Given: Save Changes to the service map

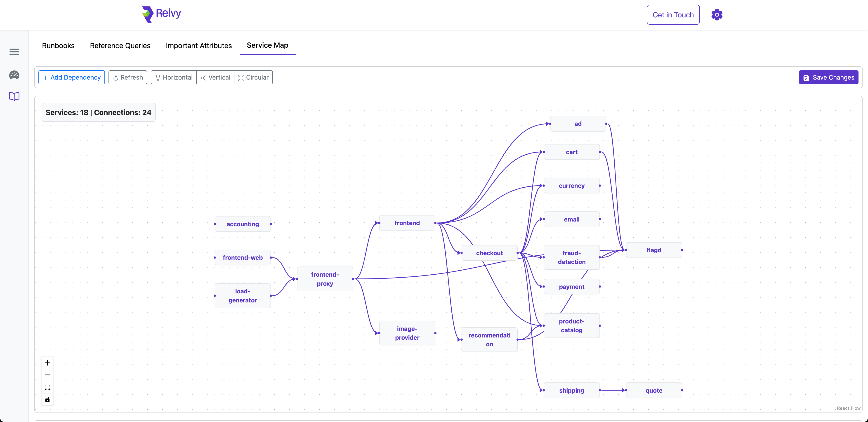Looking at the screenshot, I should click(829, 77).
